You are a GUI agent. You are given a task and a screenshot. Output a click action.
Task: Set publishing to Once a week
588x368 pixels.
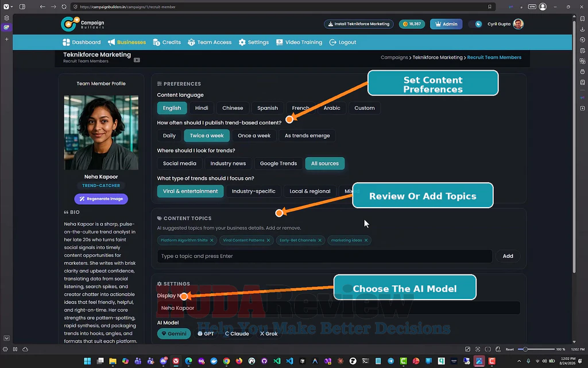tap(254, 136)
